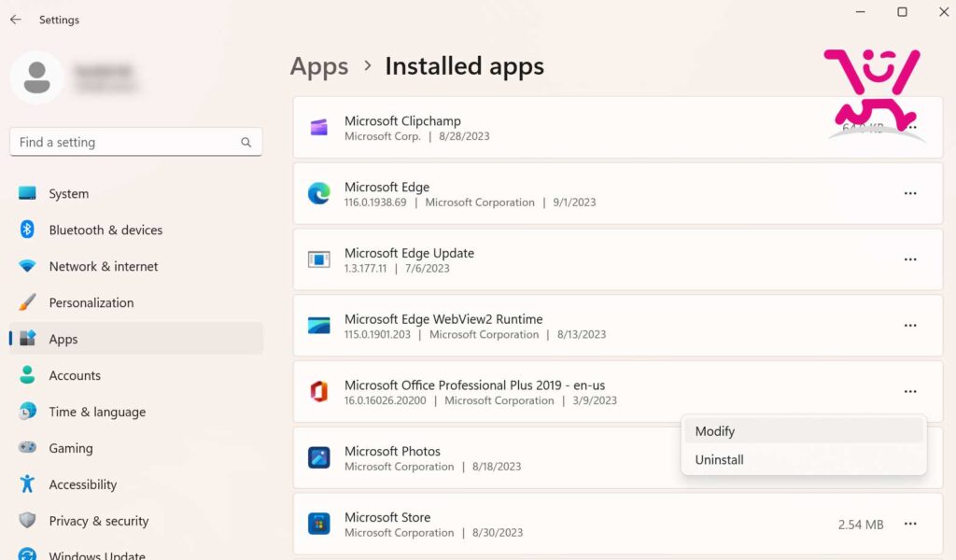
Task: Open more options for Microsoft Store
Action: tap(910, 524)
